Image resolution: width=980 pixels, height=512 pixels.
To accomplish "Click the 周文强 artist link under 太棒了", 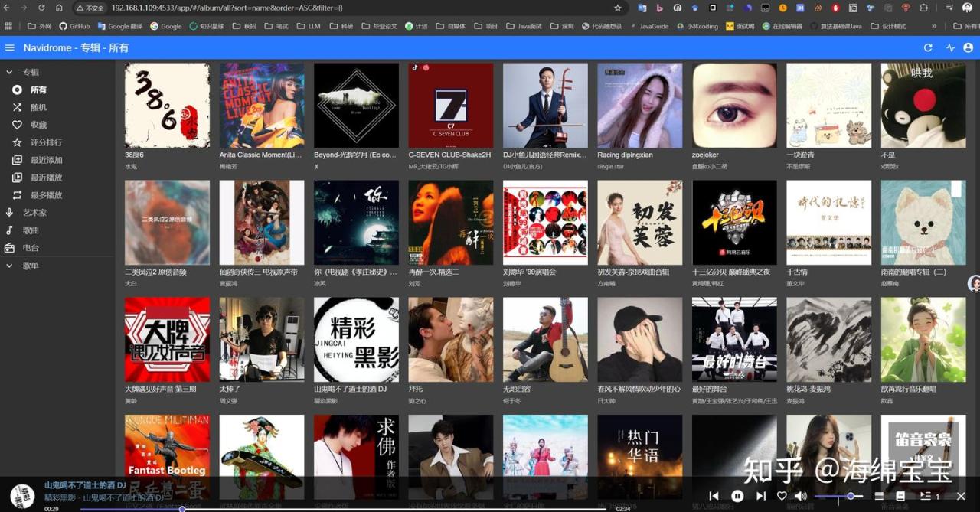I will pyautogui.click(x=230, y=400).
